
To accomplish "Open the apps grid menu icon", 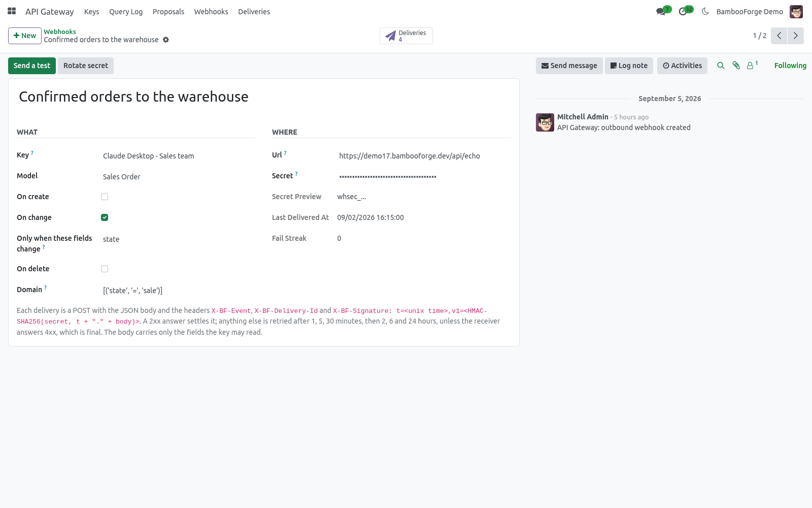I will (x=12, y=11).
